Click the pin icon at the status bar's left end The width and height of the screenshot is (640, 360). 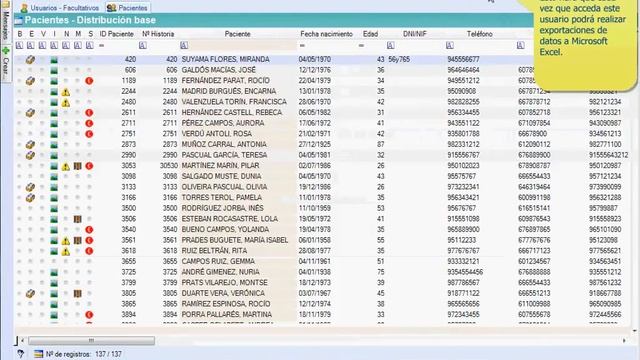tap(20, 354)
